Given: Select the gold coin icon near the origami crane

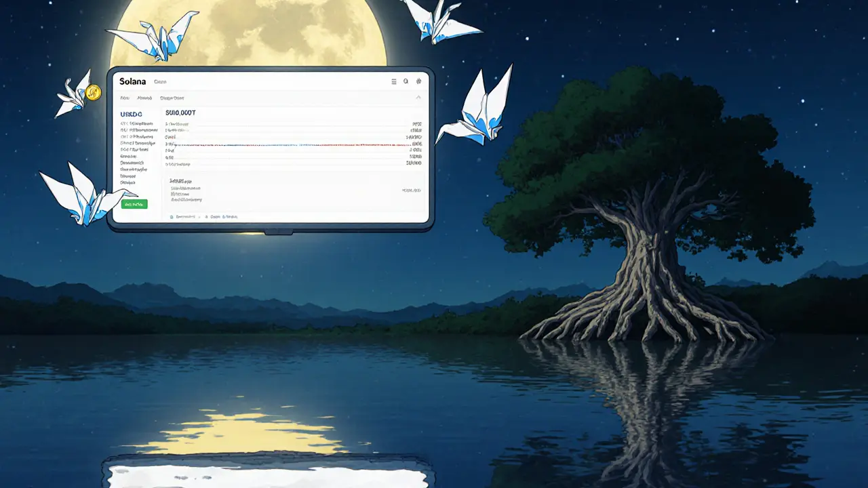Looking at the screenshot, I should 93,93.
